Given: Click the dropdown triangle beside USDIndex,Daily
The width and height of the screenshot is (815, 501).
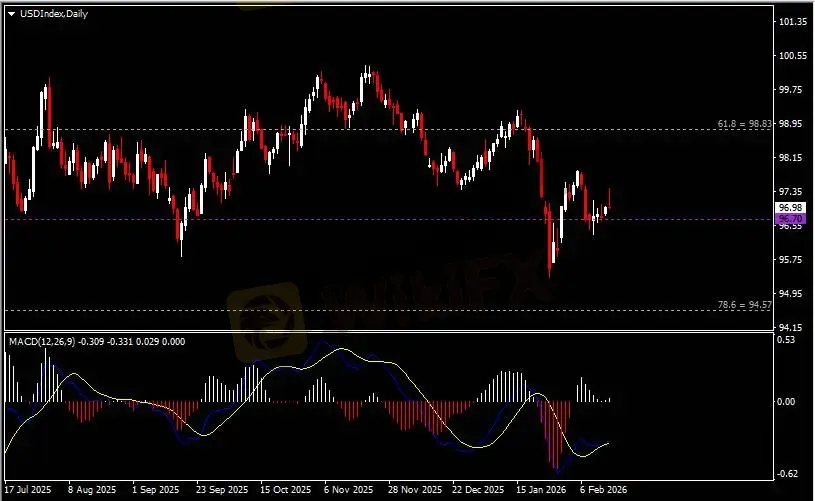Looking at the screenshot, I should pos(11,14).
